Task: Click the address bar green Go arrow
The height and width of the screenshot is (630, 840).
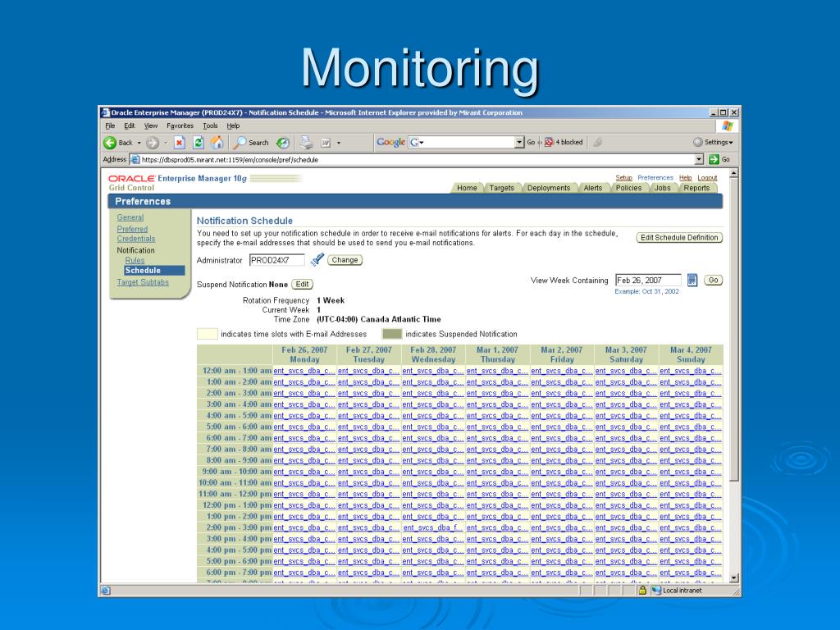Action: [x=714, y=159]
